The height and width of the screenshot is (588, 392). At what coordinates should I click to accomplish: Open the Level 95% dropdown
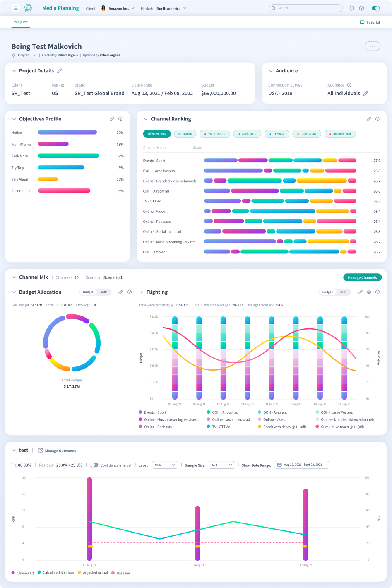[x=165, y=465]
